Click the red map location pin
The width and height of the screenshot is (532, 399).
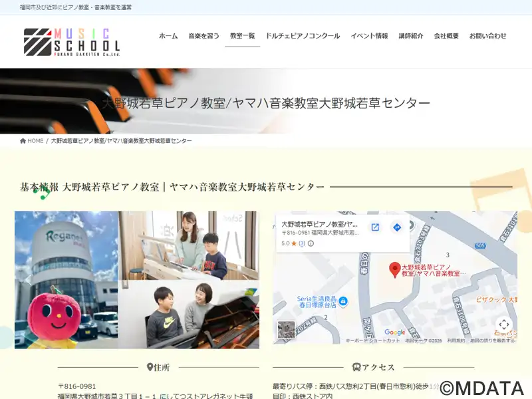(x=394, y=270)
